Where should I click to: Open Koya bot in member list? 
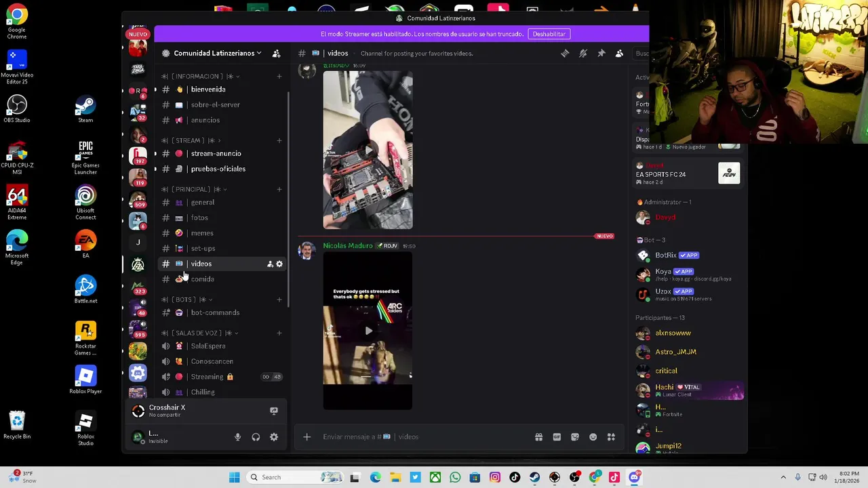[x=688, y=274]
